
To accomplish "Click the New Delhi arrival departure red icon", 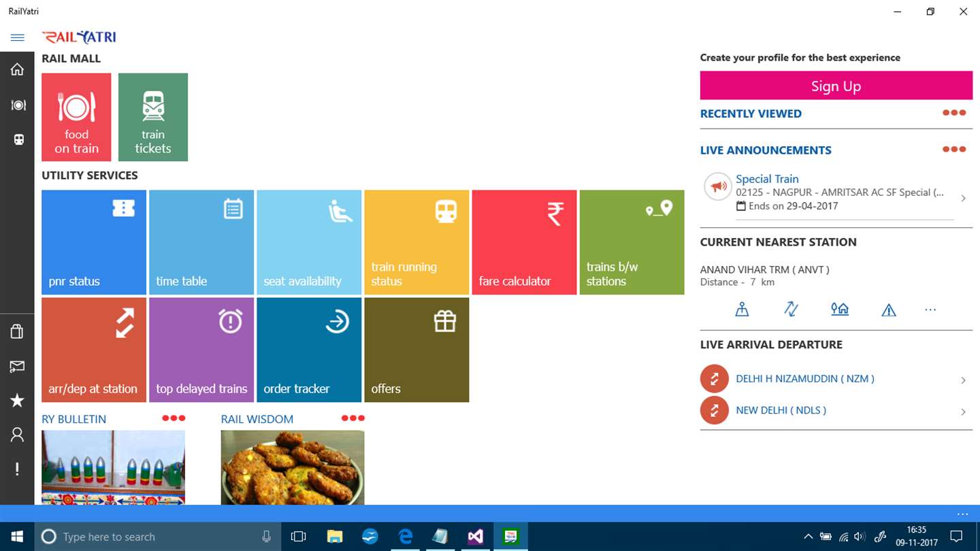I will point(715,410).
